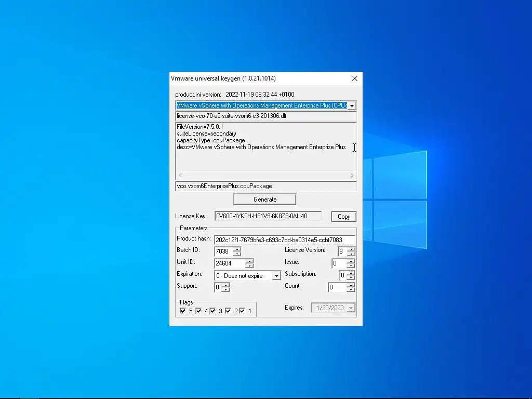
Task: Click the FileVersion=7.5.0.1 line
Action: coord(200,127)
